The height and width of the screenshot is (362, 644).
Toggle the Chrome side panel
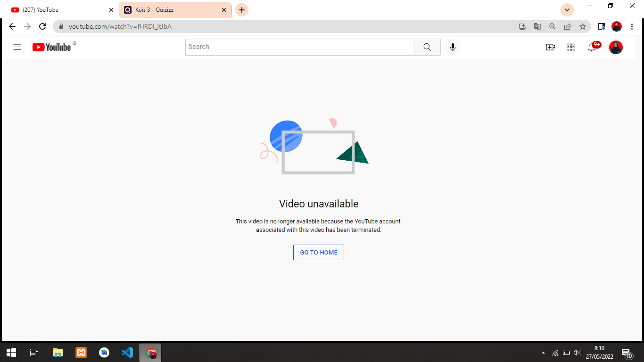pyautogui.click(x=601, y=26)
